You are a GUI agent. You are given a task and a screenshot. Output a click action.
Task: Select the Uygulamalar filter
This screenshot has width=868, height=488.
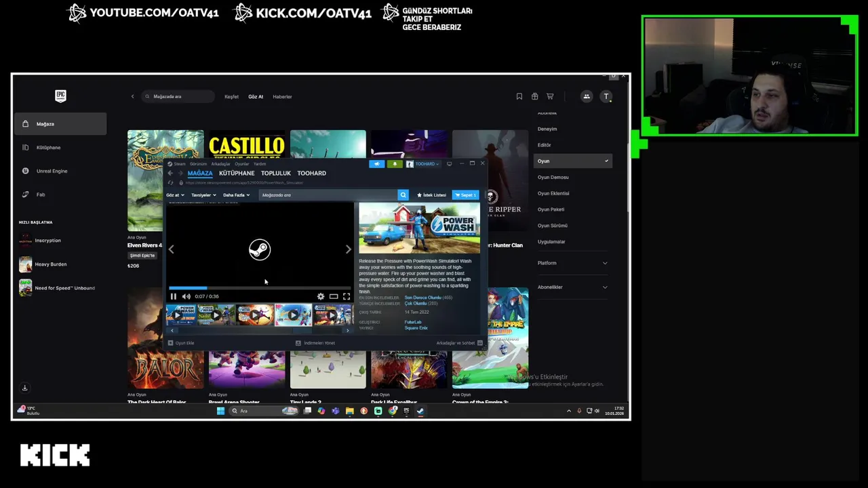[551, 242]
